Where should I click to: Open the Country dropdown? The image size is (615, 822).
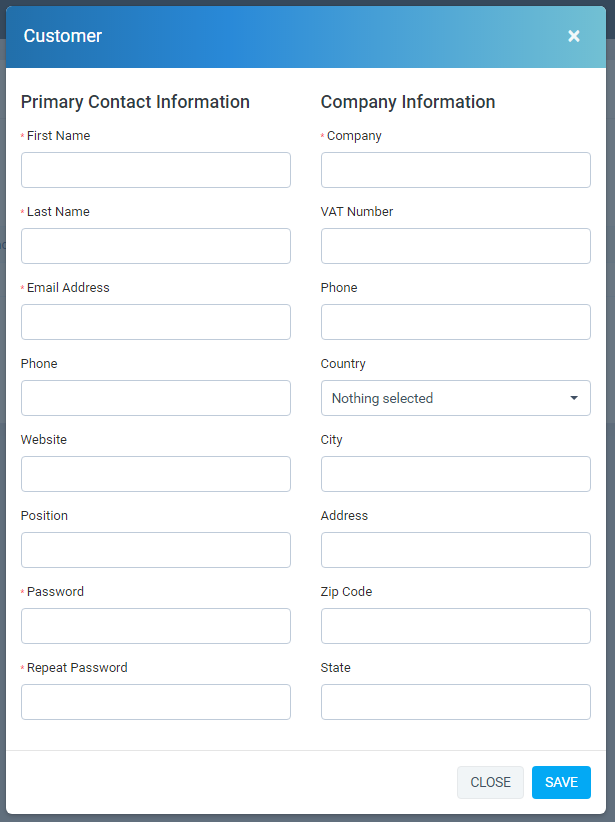pos(455,398)
